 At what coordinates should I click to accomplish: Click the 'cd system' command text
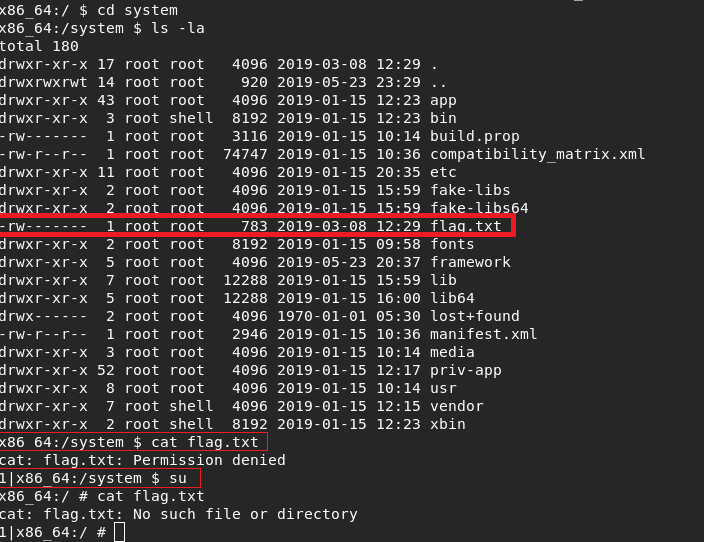tap(137, 10)
